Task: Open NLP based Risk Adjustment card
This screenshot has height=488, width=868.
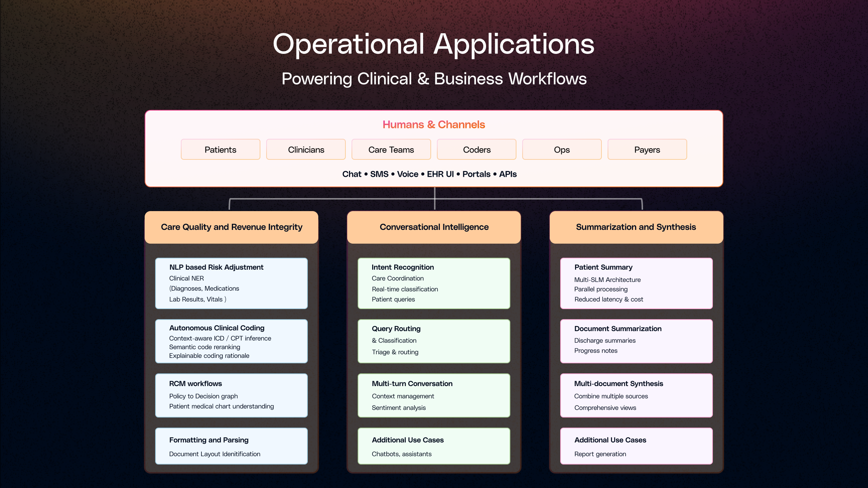Action: pyautogui.click(x=231, y=283)
